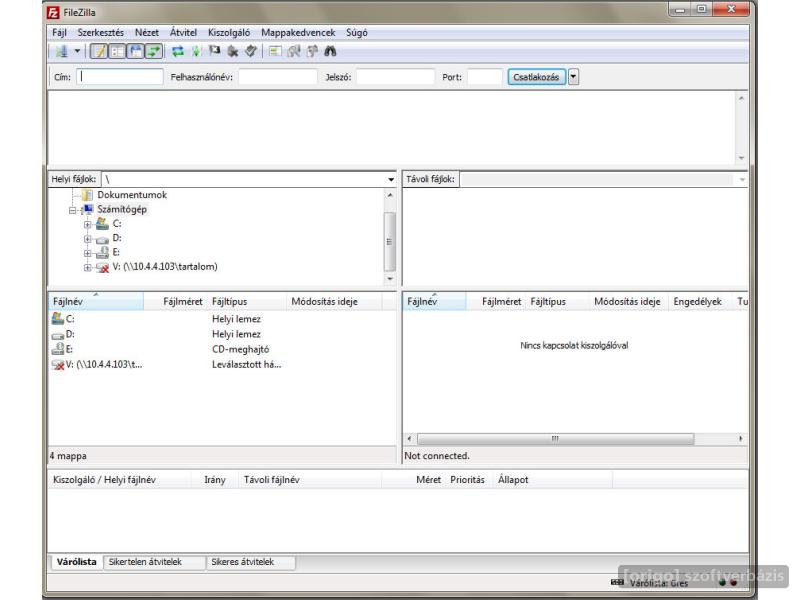The image size is (800, 600).
Task: Toggle synchronized browsing in the toolbar
Action: [312, 51]
